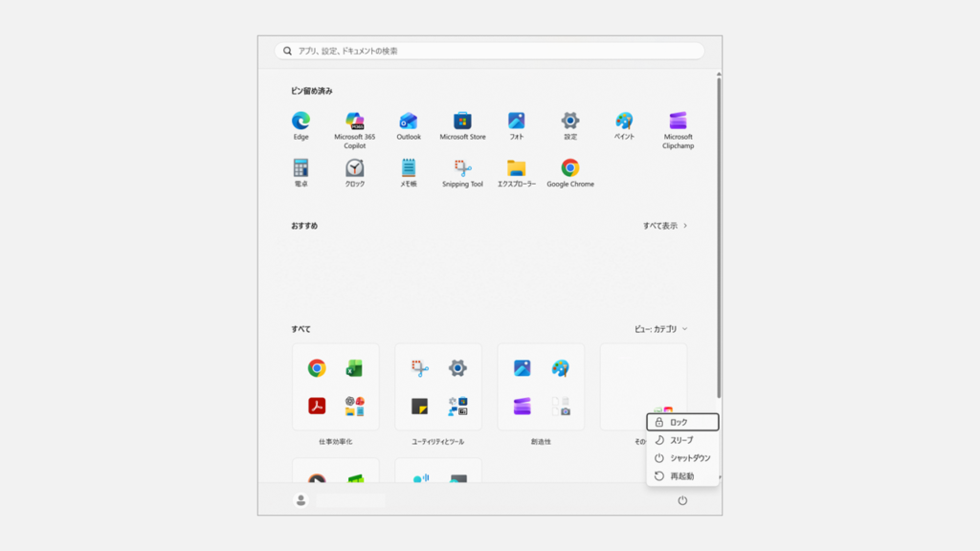Open the 設定 (Settings) app
This screenshot has width=980, height=551.
570,122
